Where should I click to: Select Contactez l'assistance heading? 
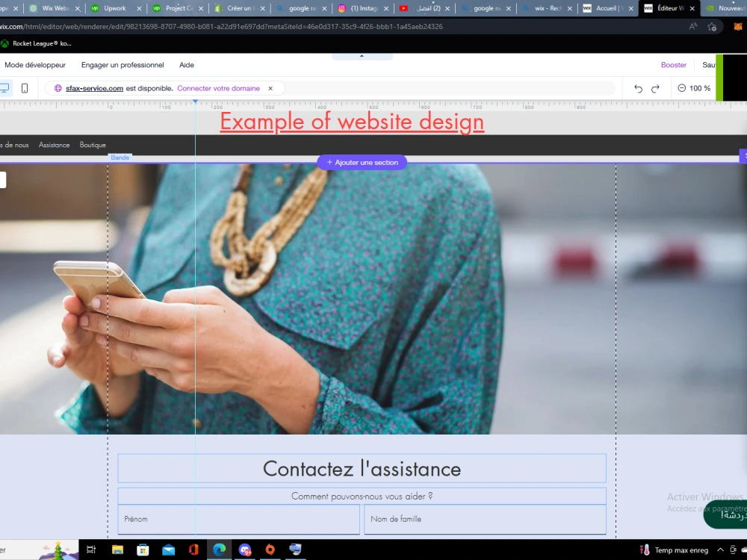tap(362, 469)
